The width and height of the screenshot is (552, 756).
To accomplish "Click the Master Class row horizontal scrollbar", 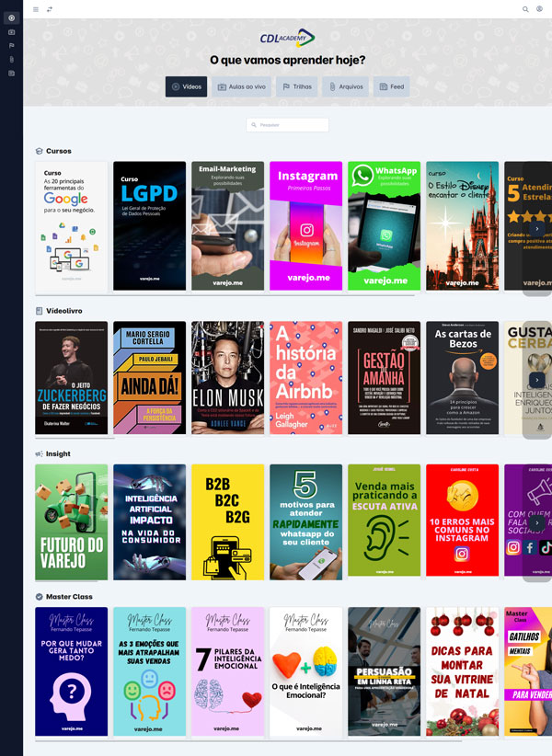I will pos(248,740).
